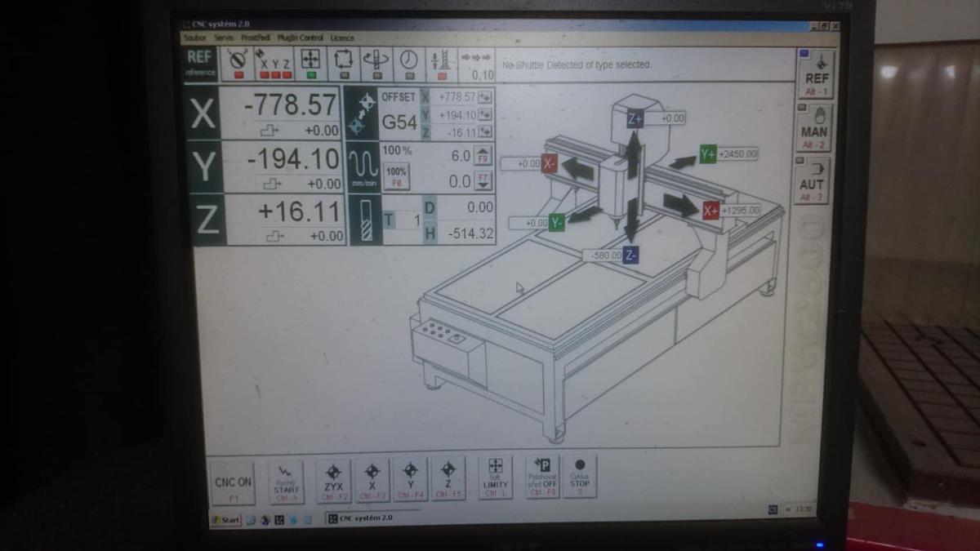The image size is (980, 551).
Task: Open the Servis menu
Action: 224,38
